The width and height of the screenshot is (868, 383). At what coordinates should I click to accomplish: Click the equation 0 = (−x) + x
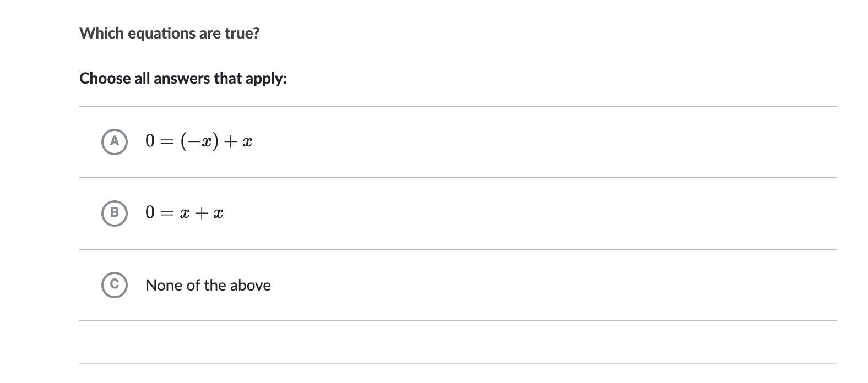pos(199,141)
